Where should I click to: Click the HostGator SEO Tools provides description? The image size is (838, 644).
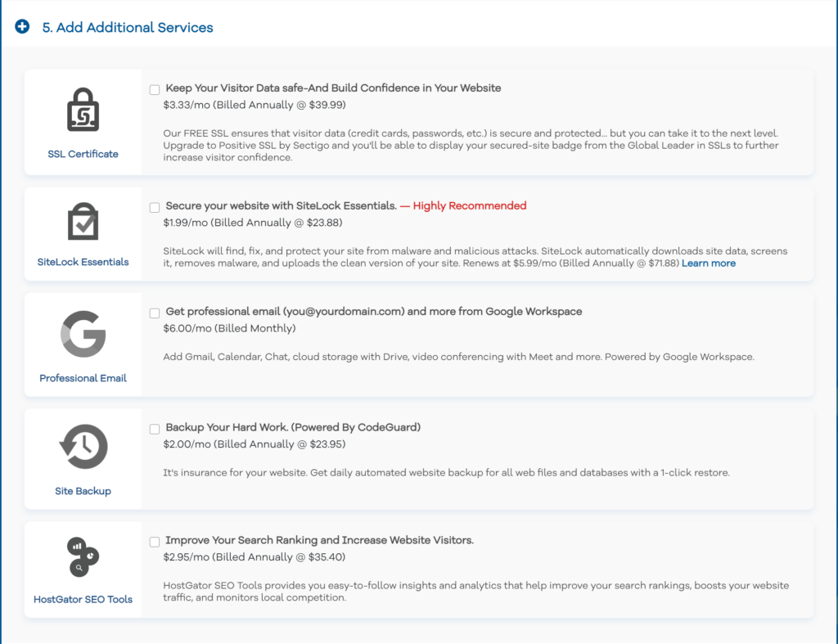(x=476, y=591)
